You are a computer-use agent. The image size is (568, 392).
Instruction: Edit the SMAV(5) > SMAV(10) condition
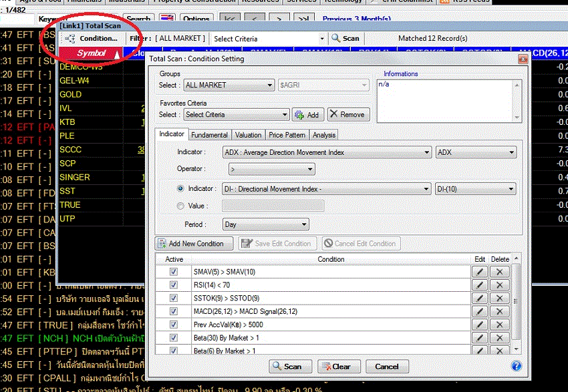tap(480, 272)
